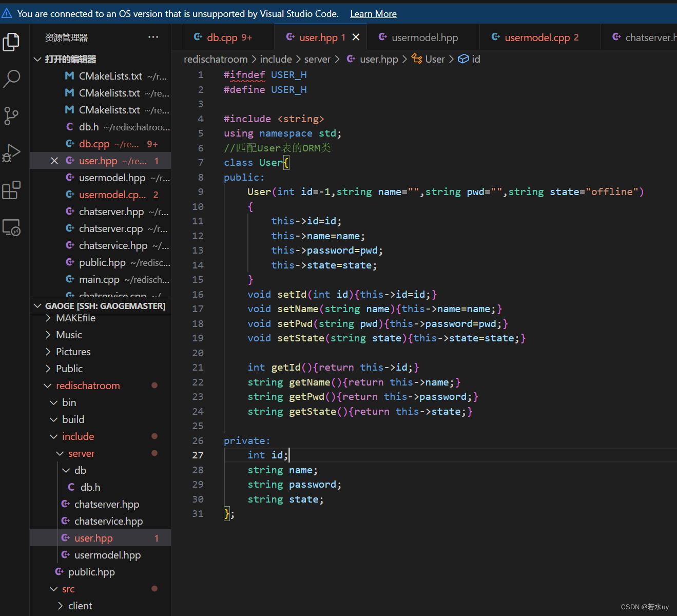Switch to db.cpp tab

[x=228, y=37]
